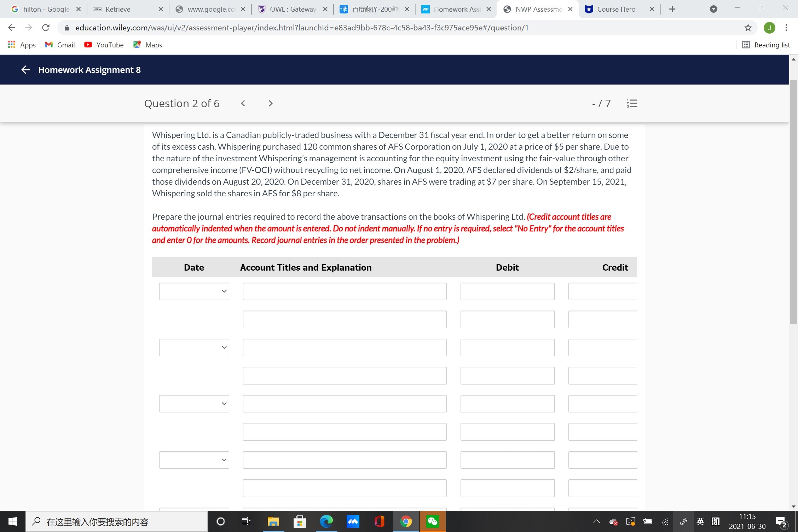Screen dimensions: 798x532
Task: Click first Account Titles input field
Action: coord(345,291)
